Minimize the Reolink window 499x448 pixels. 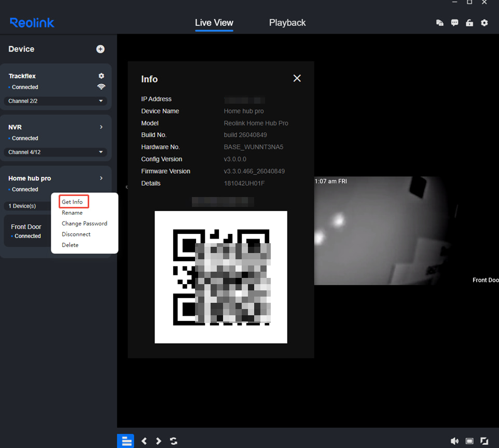click(455, 2)
